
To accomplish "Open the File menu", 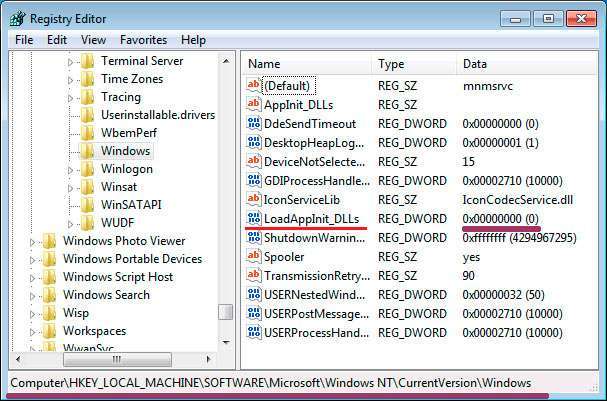I will point(24,40).
